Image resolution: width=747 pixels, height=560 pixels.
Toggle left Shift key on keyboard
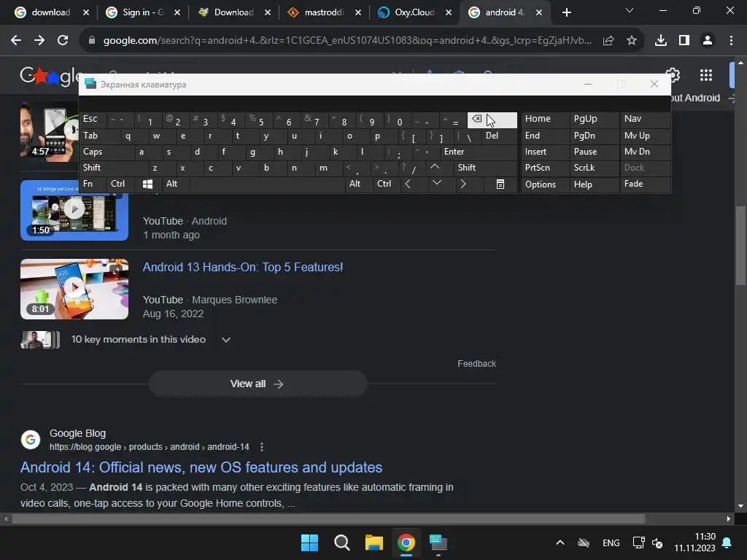(x=112, y=168)
